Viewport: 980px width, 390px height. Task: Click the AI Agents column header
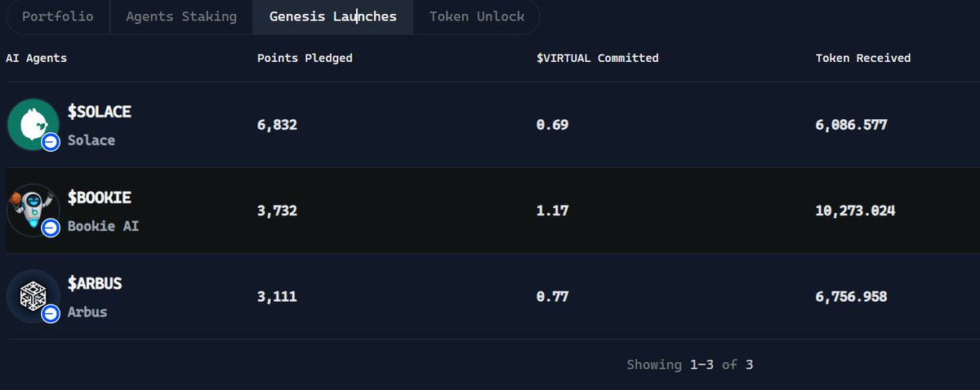pyautogui.click(x=36, y=58)
